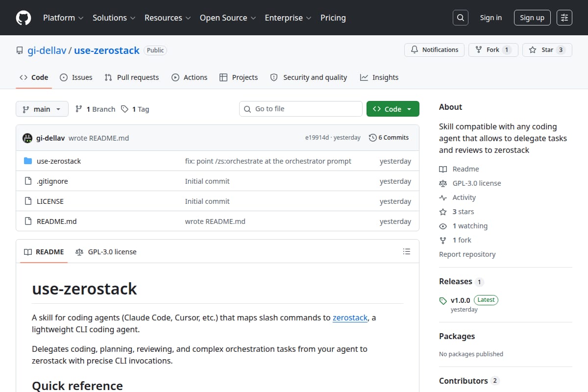Click the use-zerostack folder icon
588x392 pixels.
[28, 161]
